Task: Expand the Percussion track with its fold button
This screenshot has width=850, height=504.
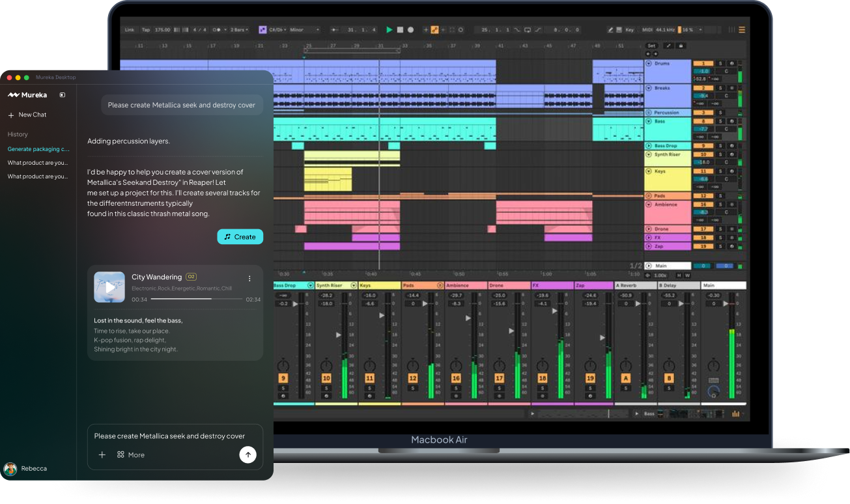Action: pyautogui.click(x=649, y=113)
